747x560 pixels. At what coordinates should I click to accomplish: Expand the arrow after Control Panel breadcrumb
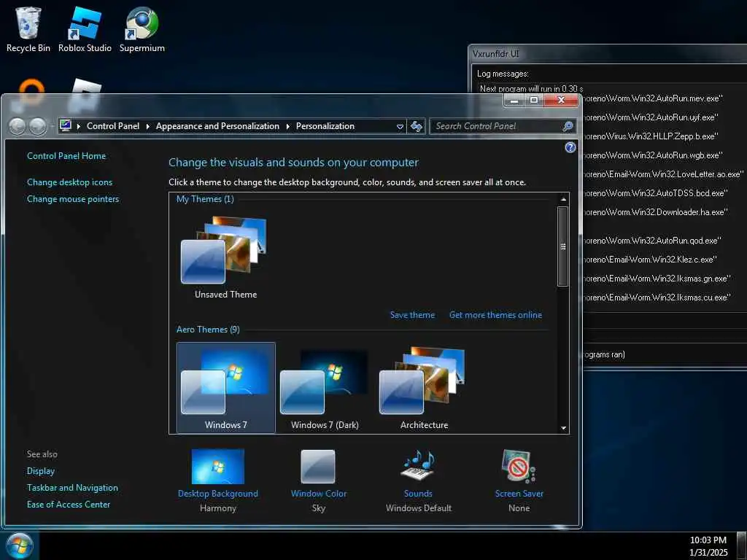[x=147, y=126]
